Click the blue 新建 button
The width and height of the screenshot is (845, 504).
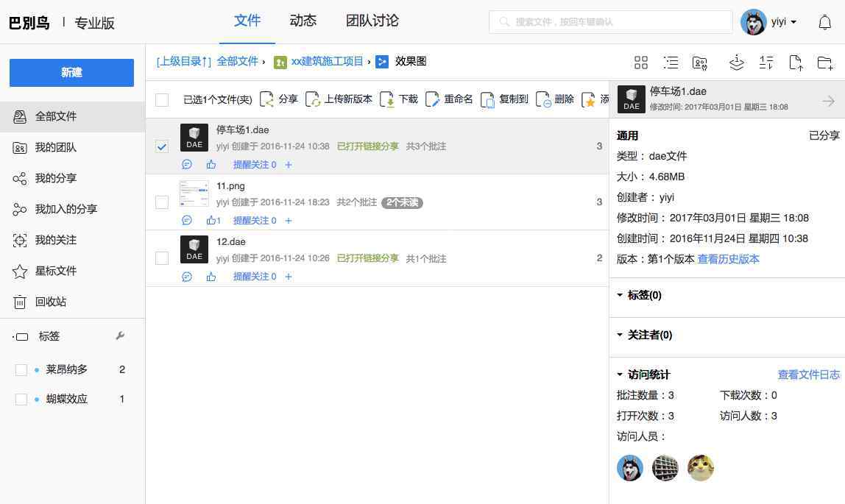tap(71, 73)
